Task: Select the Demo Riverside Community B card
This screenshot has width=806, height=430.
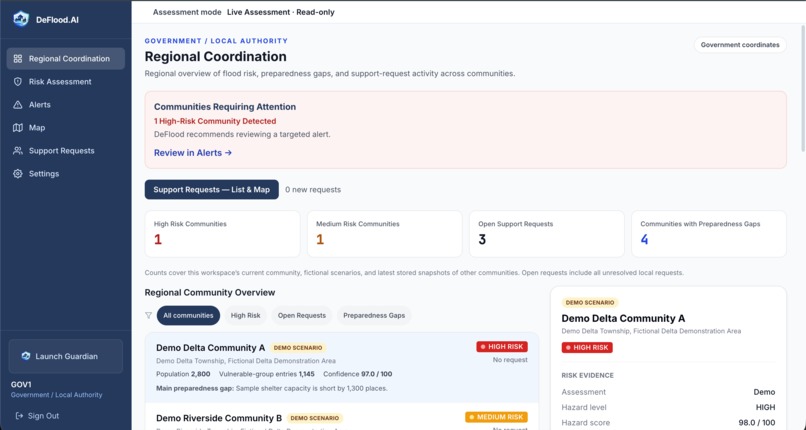Action: (x=342, y=417)
